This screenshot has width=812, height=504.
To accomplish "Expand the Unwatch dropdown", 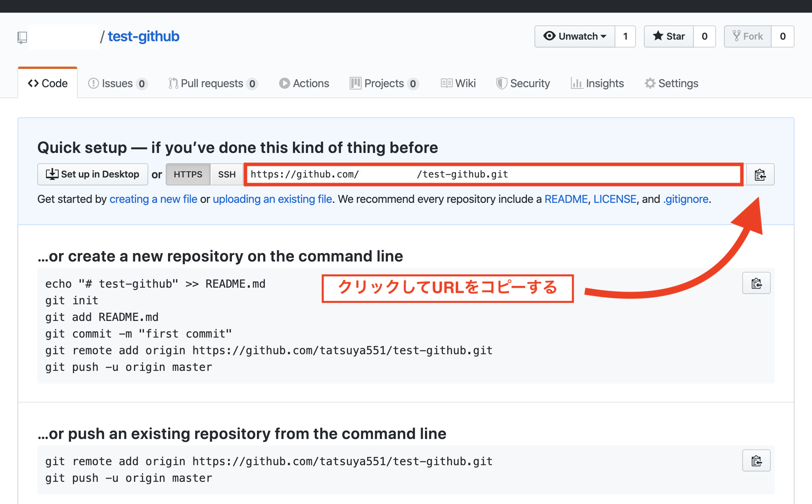I will click(x=575, y=36).
